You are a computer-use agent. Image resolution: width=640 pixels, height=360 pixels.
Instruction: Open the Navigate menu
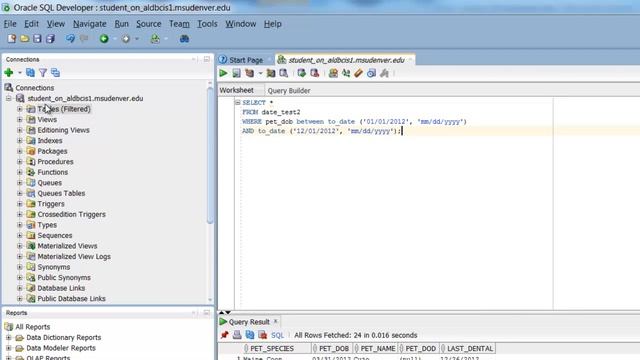(x=89, y=24)
